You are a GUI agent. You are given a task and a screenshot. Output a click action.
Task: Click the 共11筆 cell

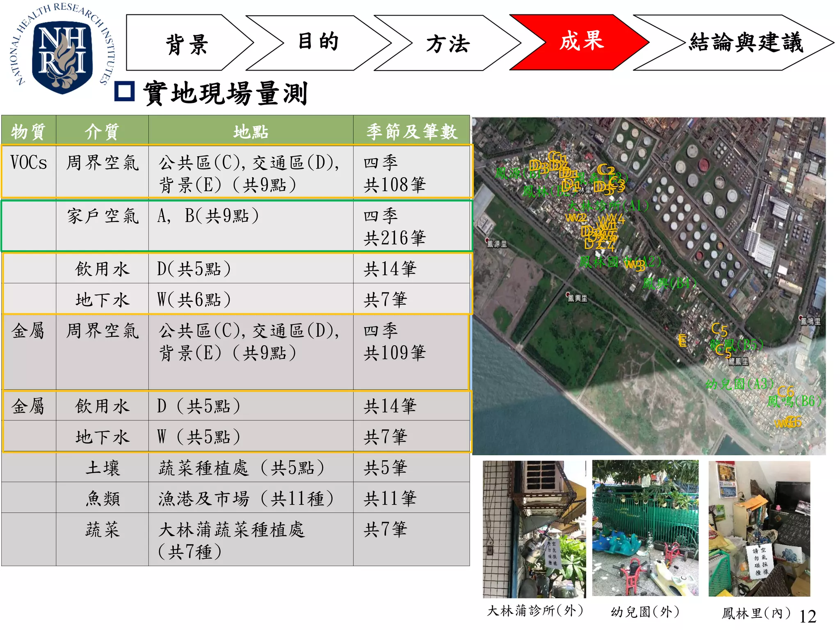411,498
